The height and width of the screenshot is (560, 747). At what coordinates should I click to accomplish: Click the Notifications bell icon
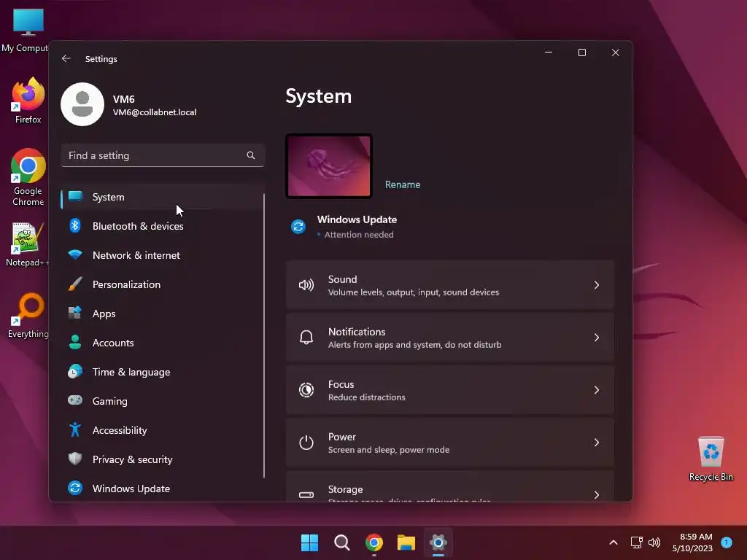(306, 337)
